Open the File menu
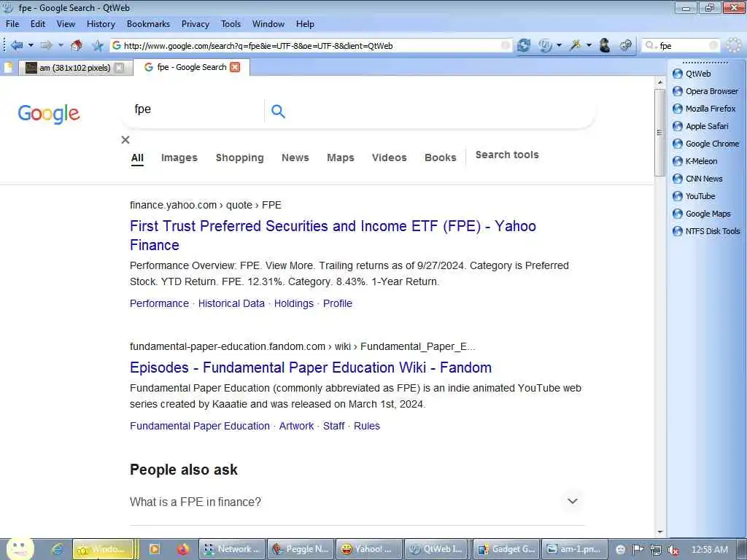 point(12,24)
